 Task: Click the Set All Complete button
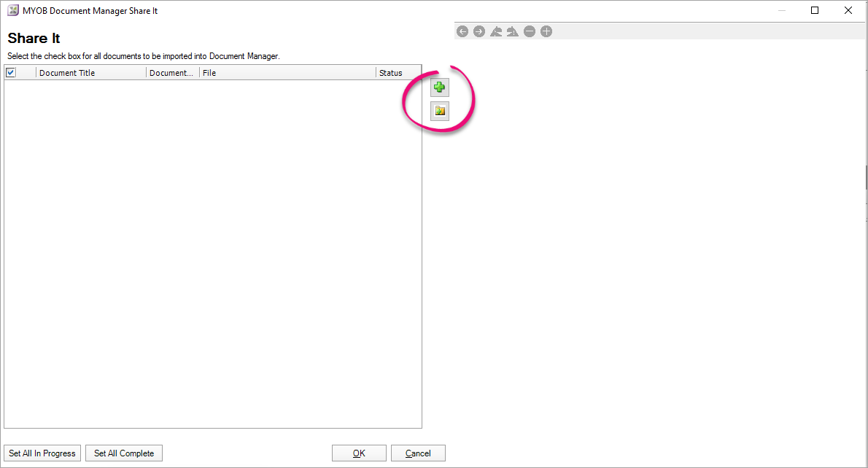(x=124, y=453)
